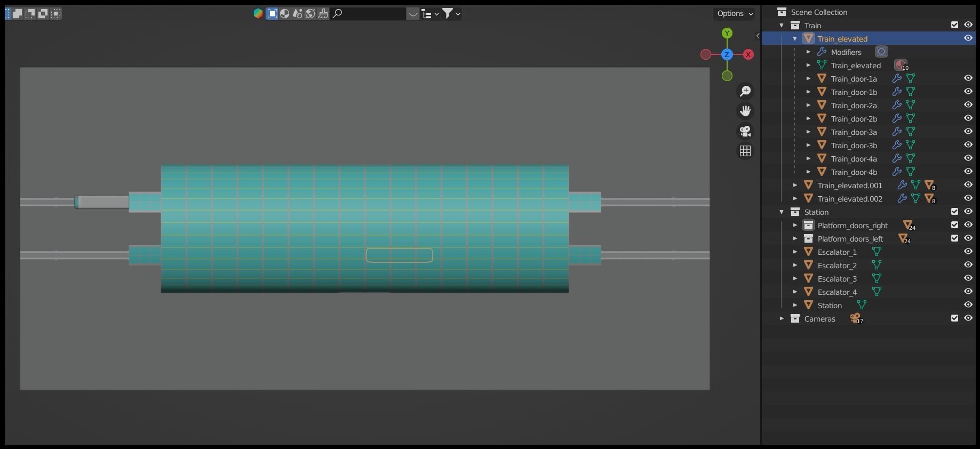Click the green Y axis gizmo

(727, 33)
